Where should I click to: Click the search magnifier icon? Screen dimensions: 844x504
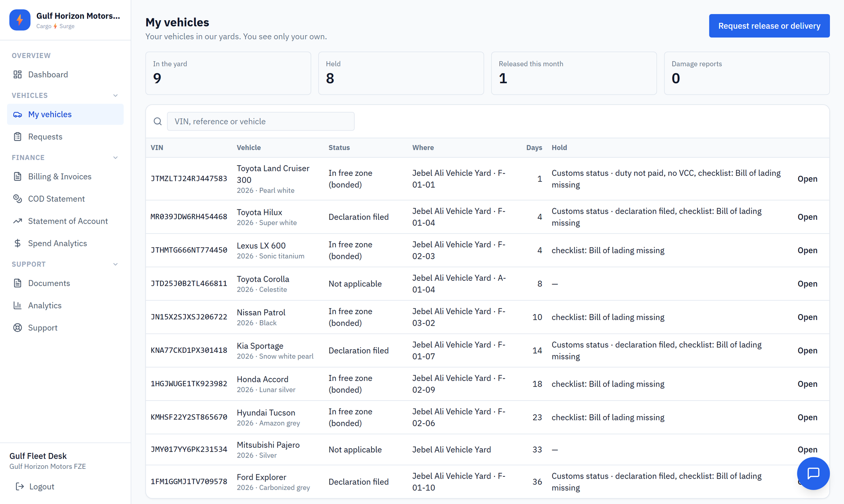coord(158,121)
